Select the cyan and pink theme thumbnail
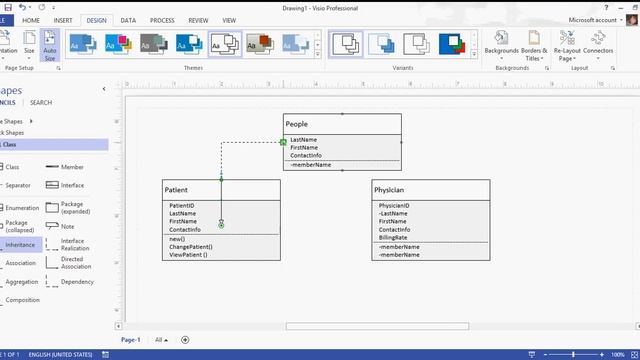The width and height of the screenshot is (640, 360). pyautogui.click(x=118, y=44)
